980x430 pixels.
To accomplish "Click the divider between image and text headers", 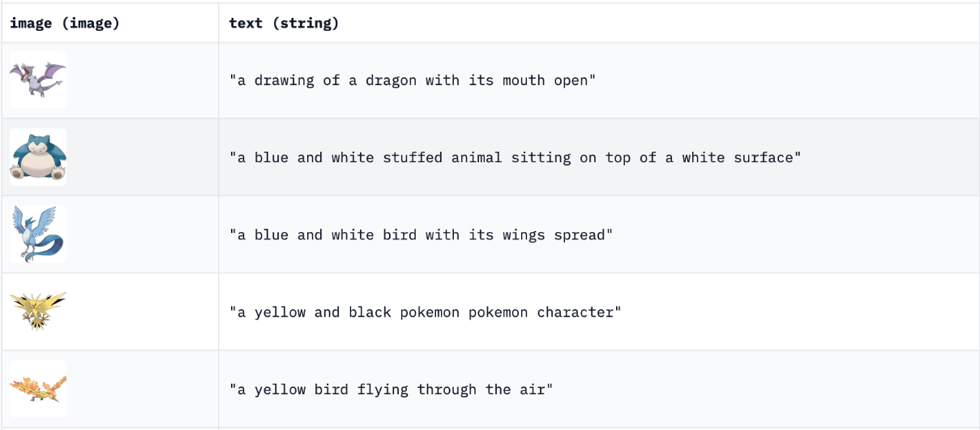I will (218, 24).
